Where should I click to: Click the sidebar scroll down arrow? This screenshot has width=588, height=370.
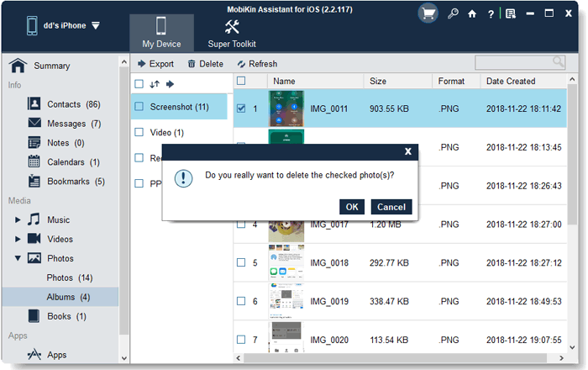[x=124, y=358]
